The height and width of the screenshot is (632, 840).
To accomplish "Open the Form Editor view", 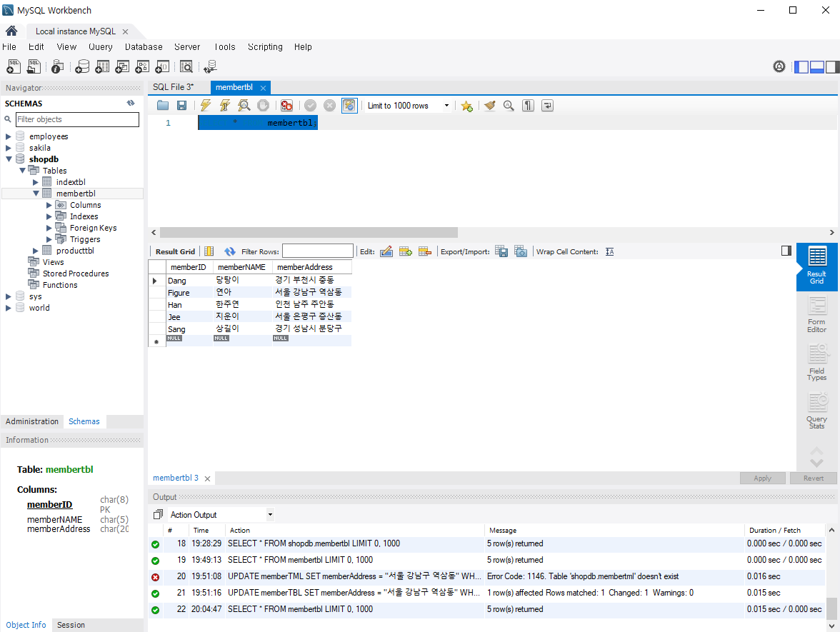I will (x=817, y=315).
